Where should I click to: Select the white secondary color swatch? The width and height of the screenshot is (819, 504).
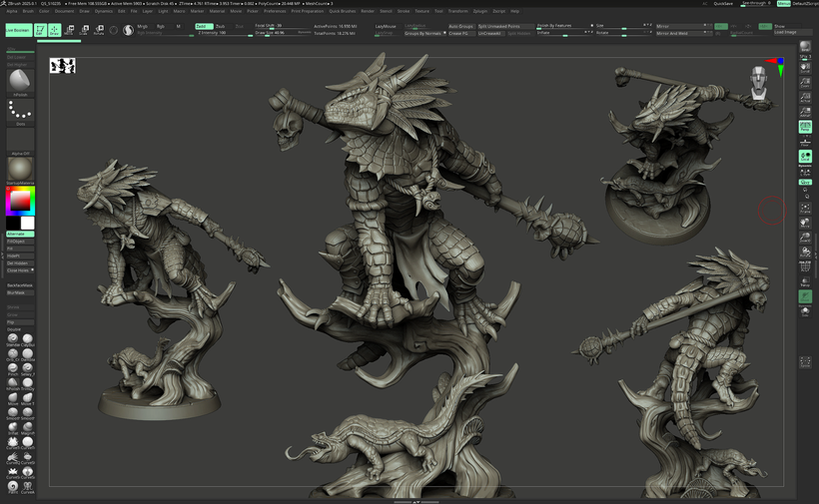(27, 224)
